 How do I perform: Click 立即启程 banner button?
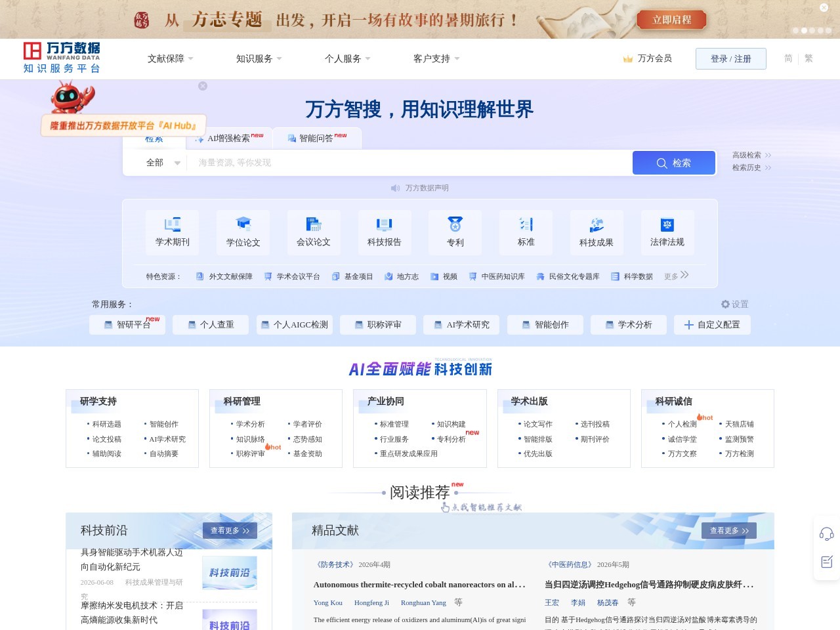pyautogui.click(x=672, y=20)
